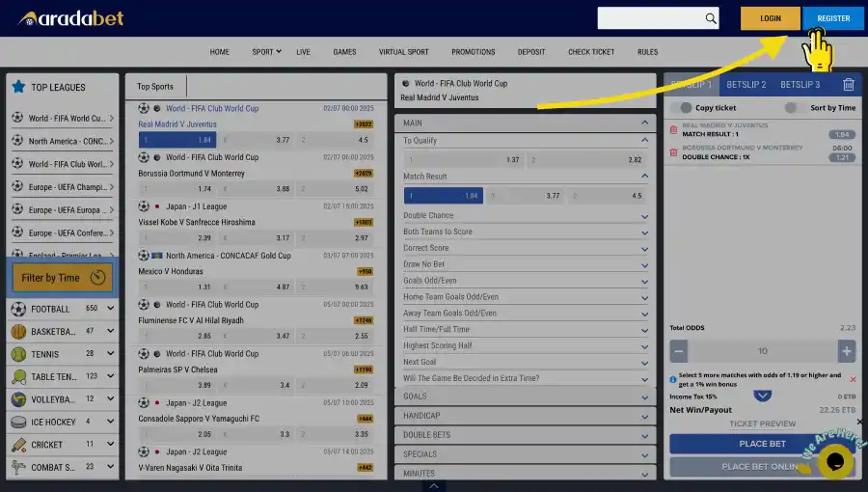Click the Combat Sports icon

[18, 467]
